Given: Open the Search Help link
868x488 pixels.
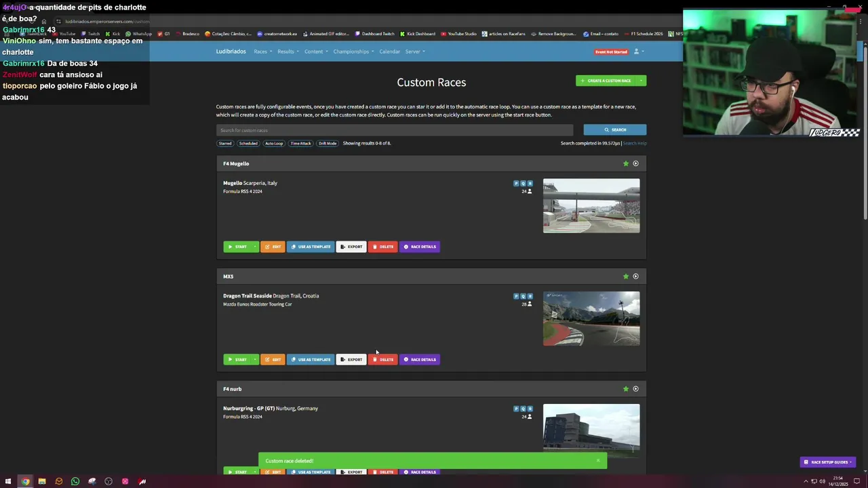Looking at the screenshot, I should (x=635, y=143).
